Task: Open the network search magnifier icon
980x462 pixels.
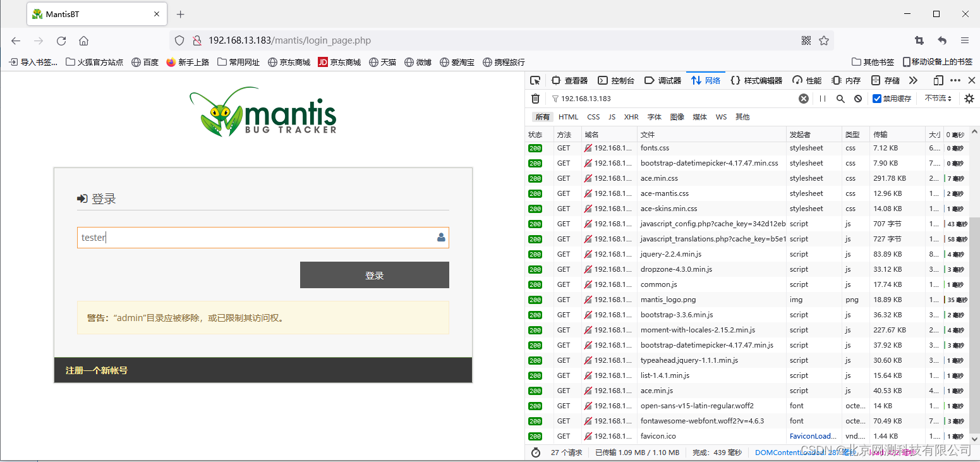Action: tap(840, 99)
